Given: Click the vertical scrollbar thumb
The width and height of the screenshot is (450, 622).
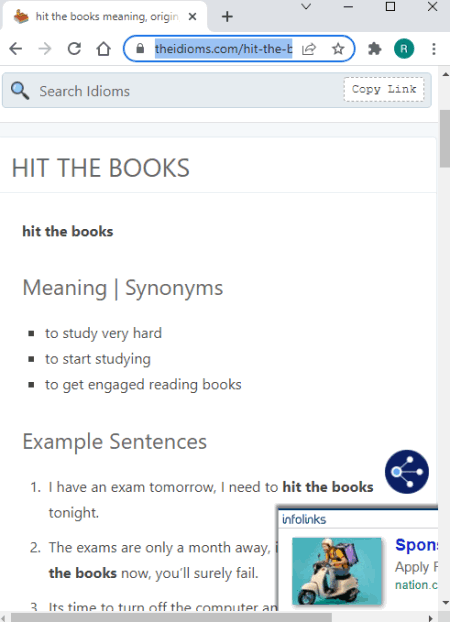Looking at the screenshot, I should (445, 139).
